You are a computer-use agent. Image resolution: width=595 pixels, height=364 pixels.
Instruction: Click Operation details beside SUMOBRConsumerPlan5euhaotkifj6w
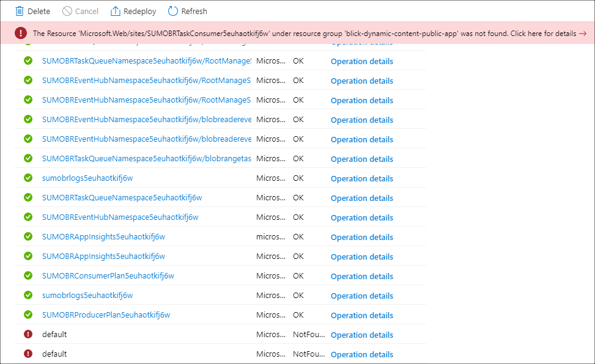click(x=361, y=275)
